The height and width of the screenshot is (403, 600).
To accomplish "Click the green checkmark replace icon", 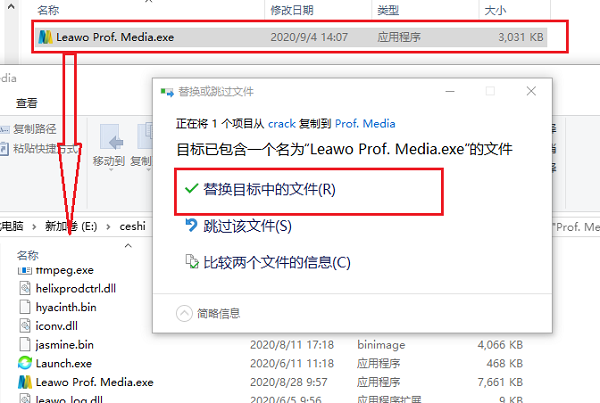I will (x=191, y=189).
